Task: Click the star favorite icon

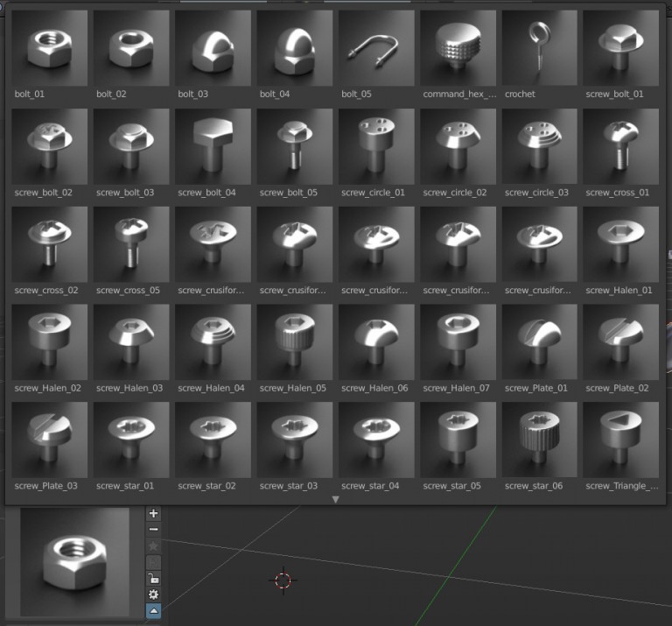Action: (154, 545)
